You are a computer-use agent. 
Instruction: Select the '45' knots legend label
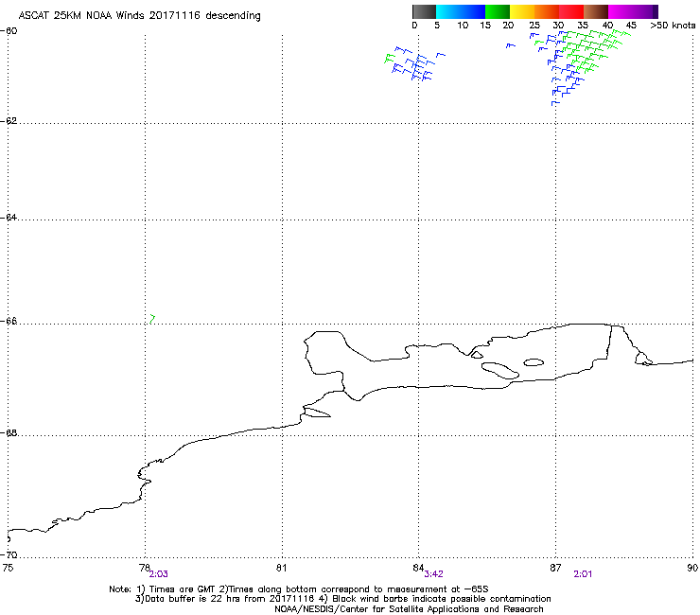(631, 26)
